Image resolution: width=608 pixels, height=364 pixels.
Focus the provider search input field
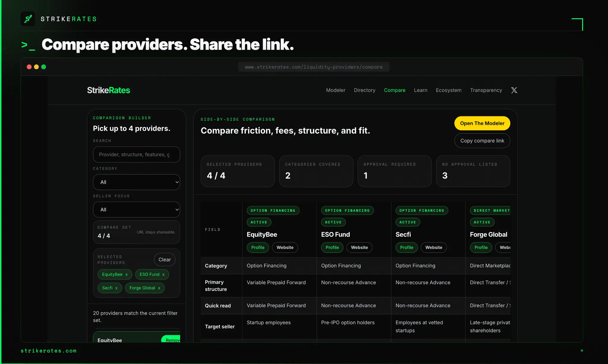tap(137, 154)
